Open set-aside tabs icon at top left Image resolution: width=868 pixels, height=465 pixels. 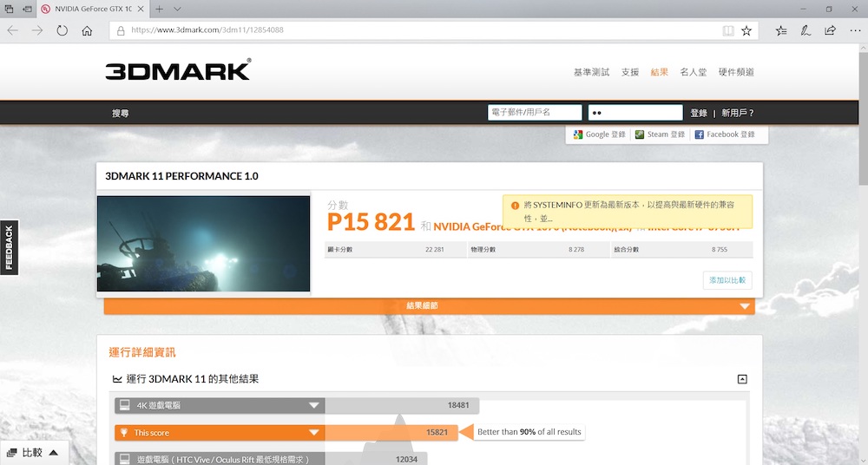[x=9, y=9]
